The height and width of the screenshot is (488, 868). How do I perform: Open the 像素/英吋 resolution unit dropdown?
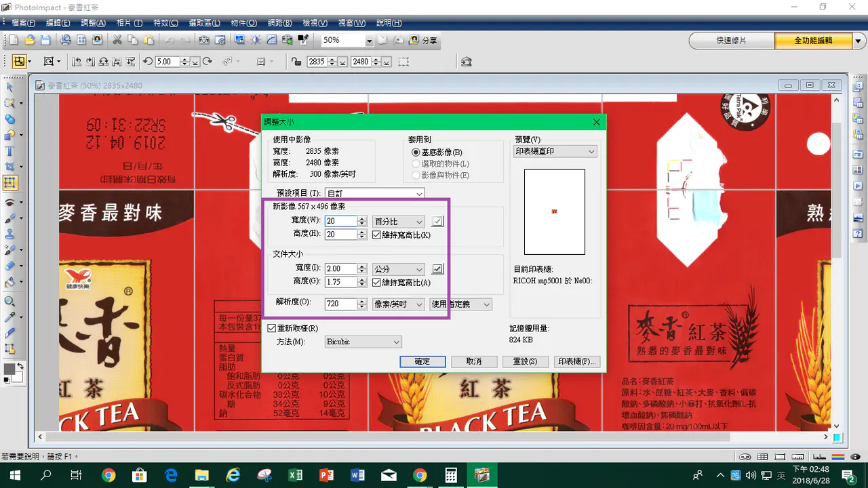(399, 304)
